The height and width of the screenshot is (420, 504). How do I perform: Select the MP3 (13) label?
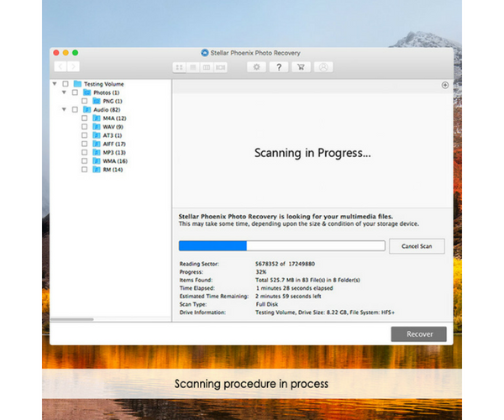[114, 152]
